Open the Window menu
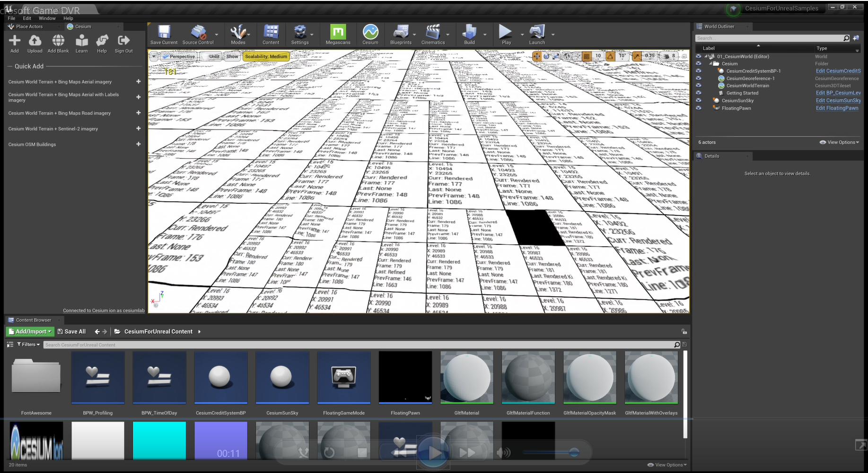868x473 pixels. coord(47,18)
